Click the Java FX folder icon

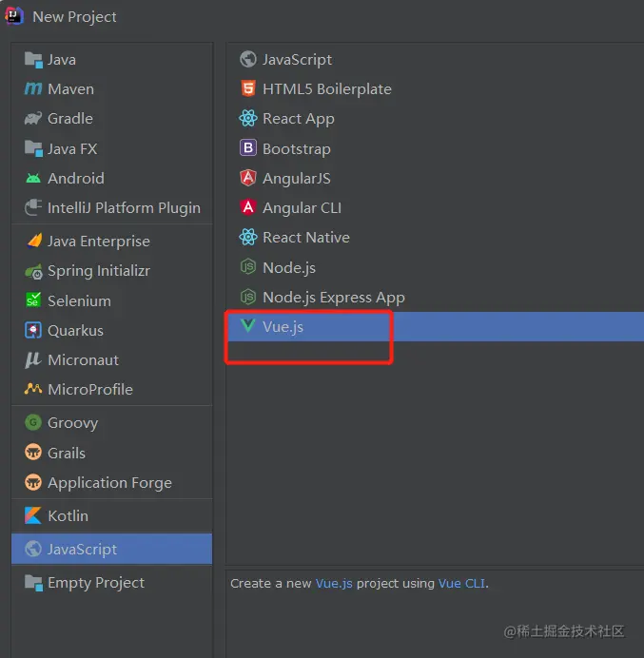pos(33,148)
